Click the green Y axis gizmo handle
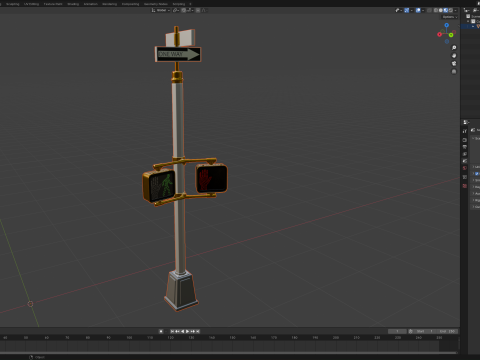The height and width of the screenshot is (360, 480). point(451,35)
